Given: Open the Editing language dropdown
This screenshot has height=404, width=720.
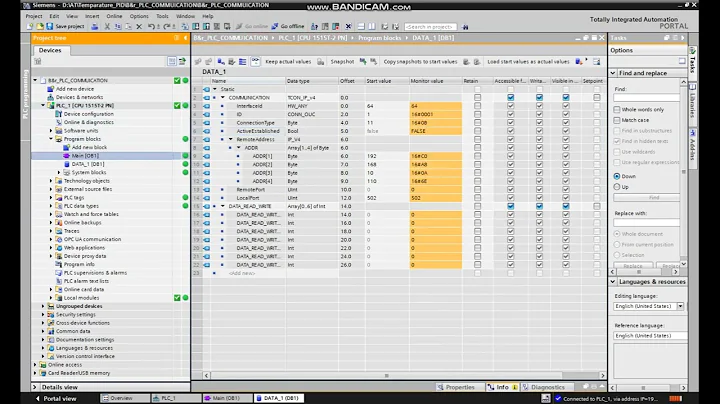Looking at the screenshot, I should 680,306.
